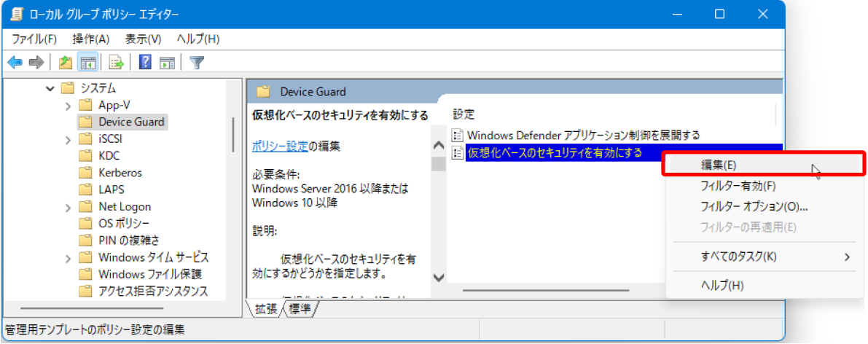This screenshot has height=344, width=868.
Task: Expand the App-V tree node
Action: tap(68, 105)
